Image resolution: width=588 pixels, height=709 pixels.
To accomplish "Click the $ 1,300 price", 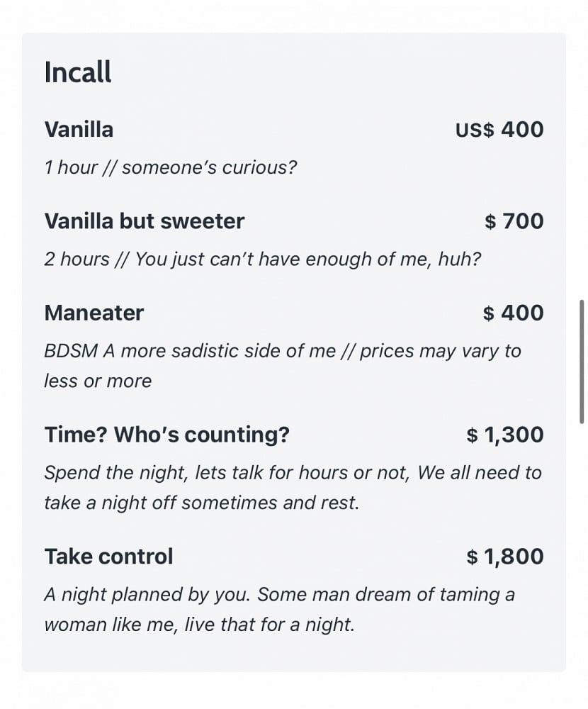I will [x=505, y=435].
